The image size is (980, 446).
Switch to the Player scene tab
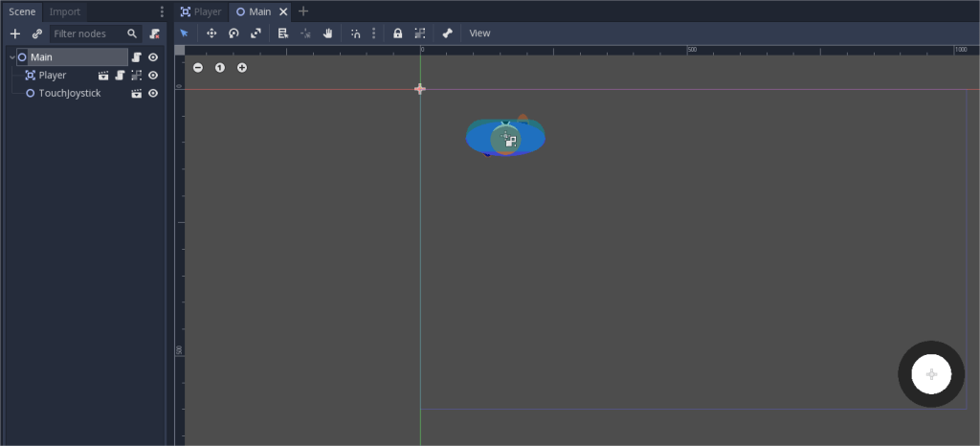(201, 11)
